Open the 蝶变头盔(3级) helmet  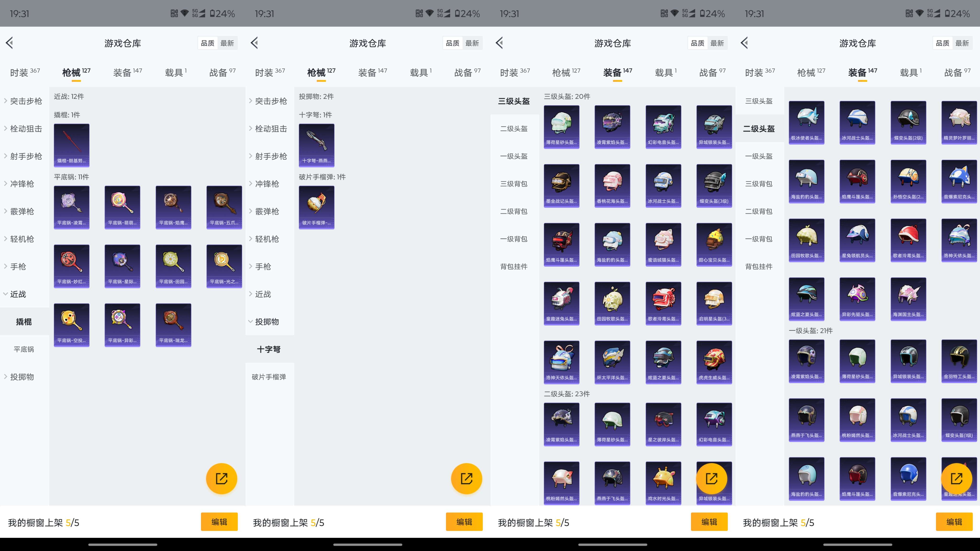click(714, 186)
